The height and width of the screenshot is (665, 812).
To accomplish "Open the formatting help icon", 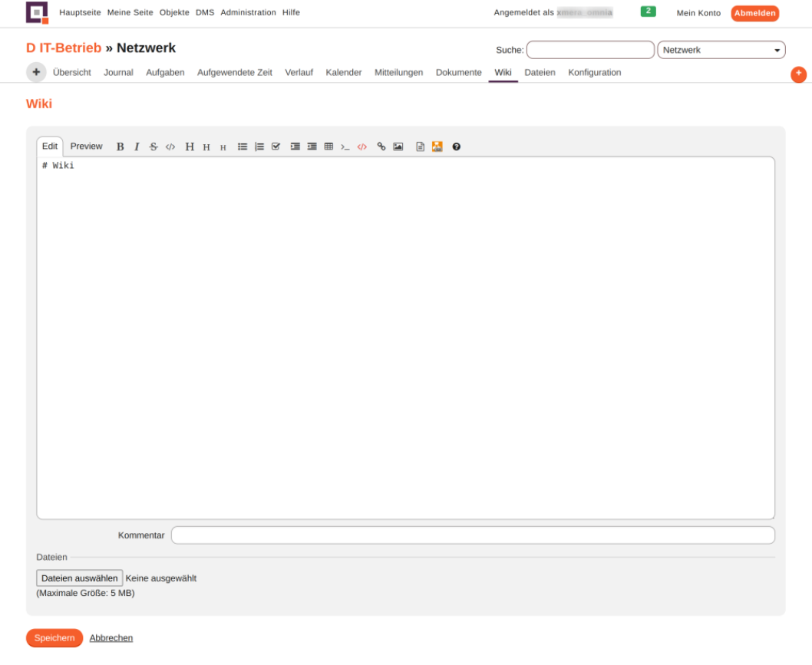I will click(456, 146).
